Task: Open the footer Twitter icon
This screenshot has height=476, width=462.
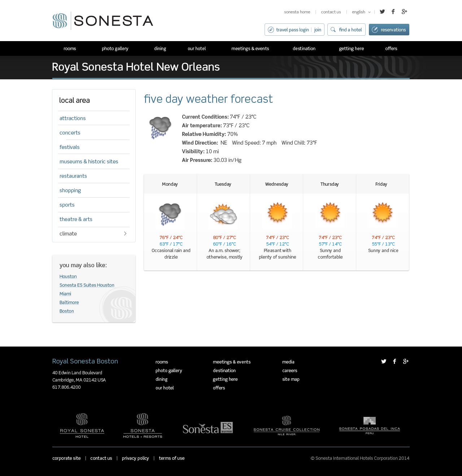Action: (384, 361)
